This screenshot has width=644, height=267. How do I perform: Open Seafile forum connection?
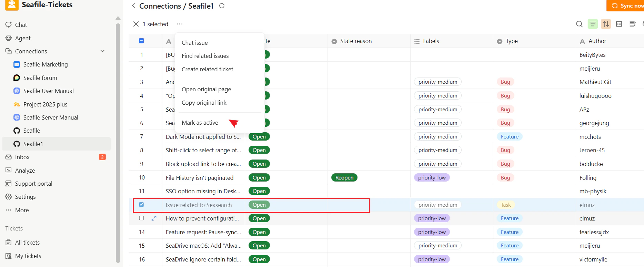pos(40,78)
